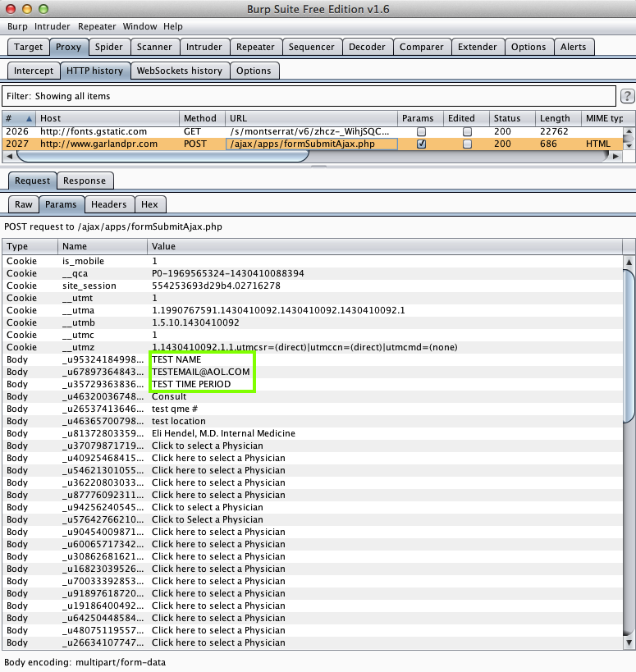Image resolution: width=636 pixels, height=672 pixels.
Task: Switch to the Intruder tool tab
Action: [203, 48]
